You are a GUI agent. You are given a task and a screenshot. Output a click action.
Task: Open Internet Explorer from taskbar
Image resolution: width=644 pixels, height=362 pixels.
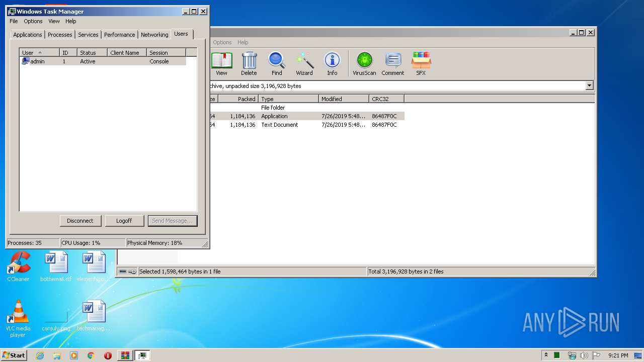40,355
